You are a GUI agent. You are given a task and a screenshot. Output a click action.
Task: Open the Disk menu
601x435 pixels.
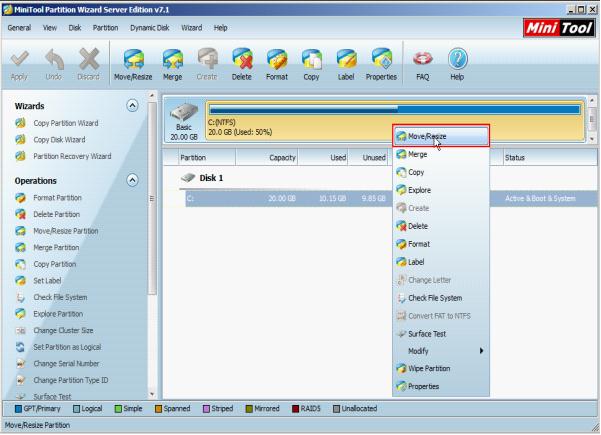click(75, 28)
